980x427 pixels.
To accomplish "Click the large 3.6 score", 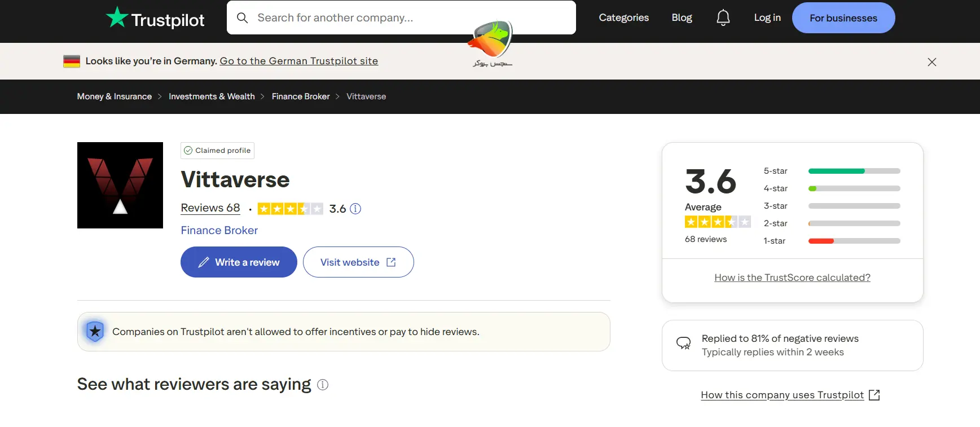I will (710, 181).
